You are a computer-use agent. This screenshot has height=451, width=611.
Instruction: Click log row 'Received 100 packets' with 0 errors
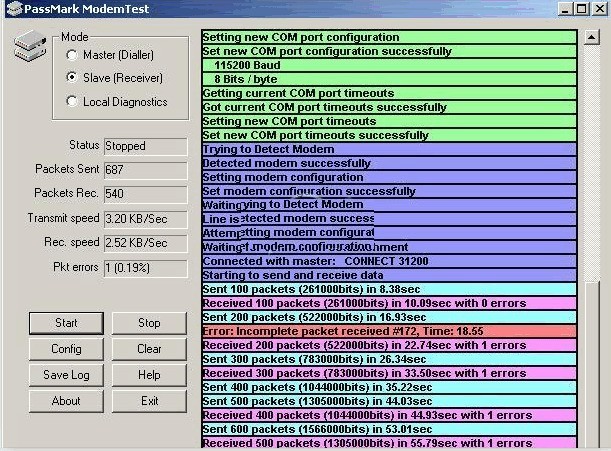click(x=389, y=304)
